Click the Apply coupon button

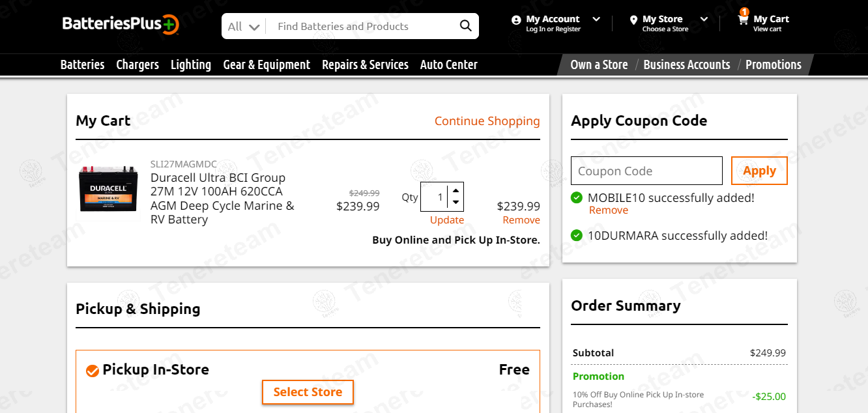click(759, 171)
